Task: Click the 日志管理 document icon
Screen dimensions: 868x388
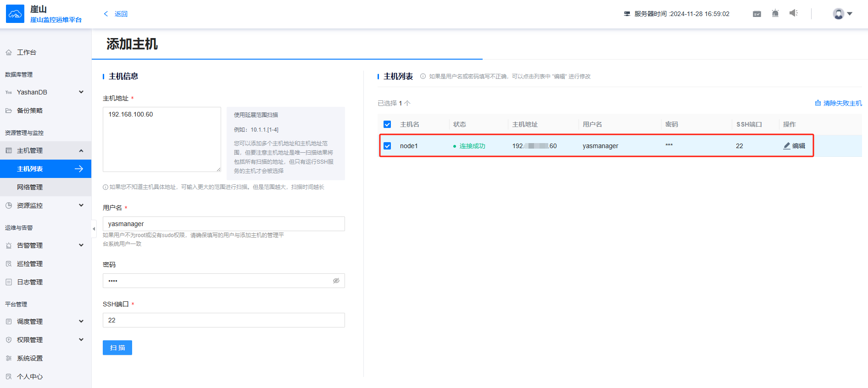Action: click(9, 282)
